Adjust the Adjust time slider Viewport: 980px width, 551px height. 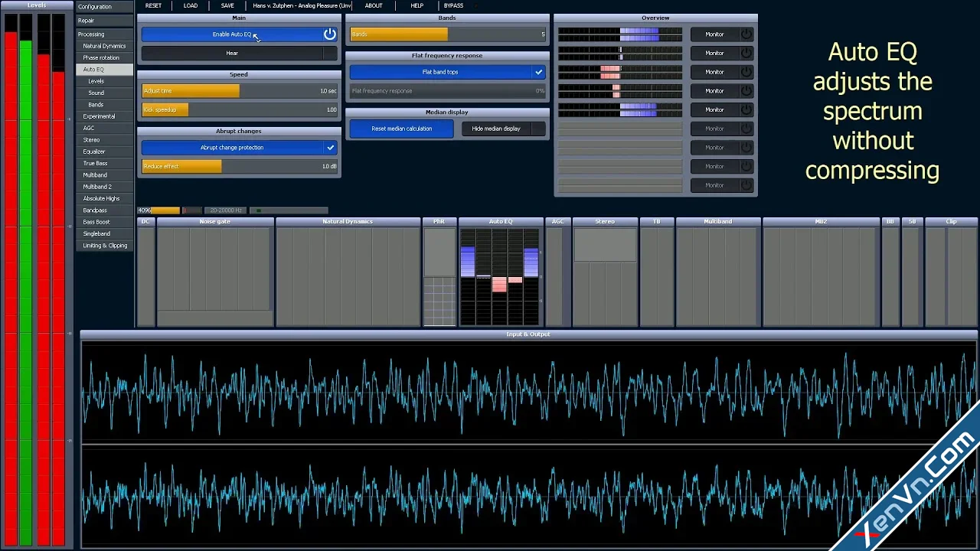point(239,91)
